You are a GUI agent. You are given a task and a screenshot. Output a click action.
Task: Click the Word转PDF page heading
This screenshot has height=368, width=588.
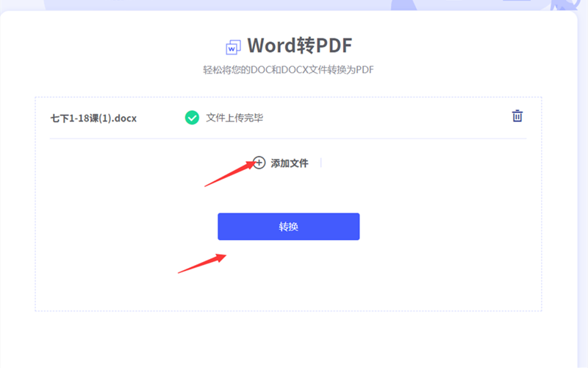(x=299, y=46)
